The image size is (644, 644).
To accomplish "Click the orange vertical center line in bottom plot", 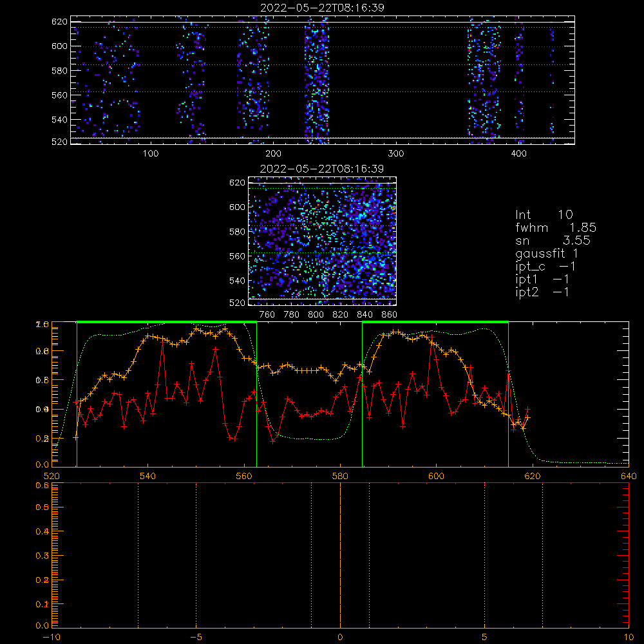I will coord(341,555).
